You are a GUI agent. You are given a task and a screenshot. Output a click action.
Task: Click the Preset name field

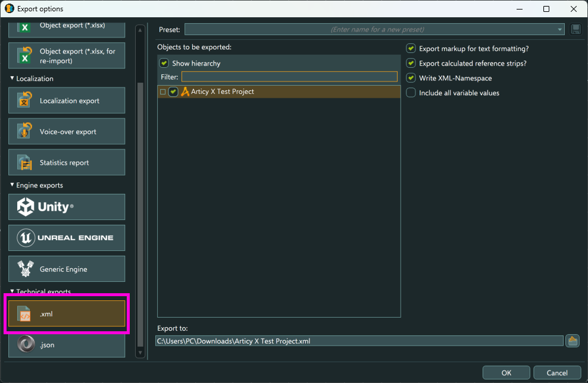374,29
